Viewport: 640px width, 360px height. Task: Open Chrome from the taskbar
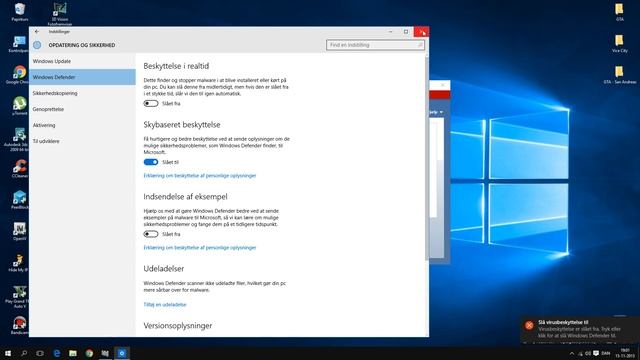pos(89,353)
